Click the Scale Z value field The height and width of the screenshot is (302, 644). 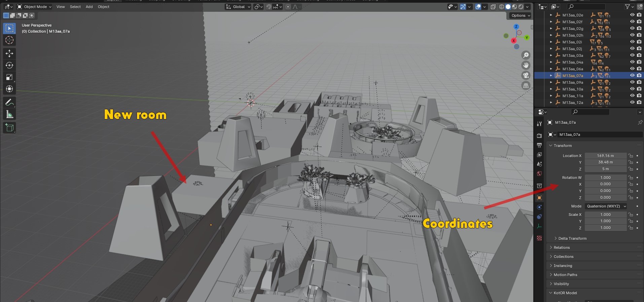606,228
